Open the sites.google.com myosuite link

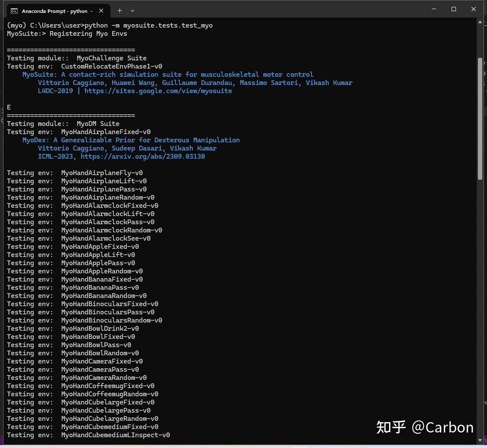coord(158,91)
